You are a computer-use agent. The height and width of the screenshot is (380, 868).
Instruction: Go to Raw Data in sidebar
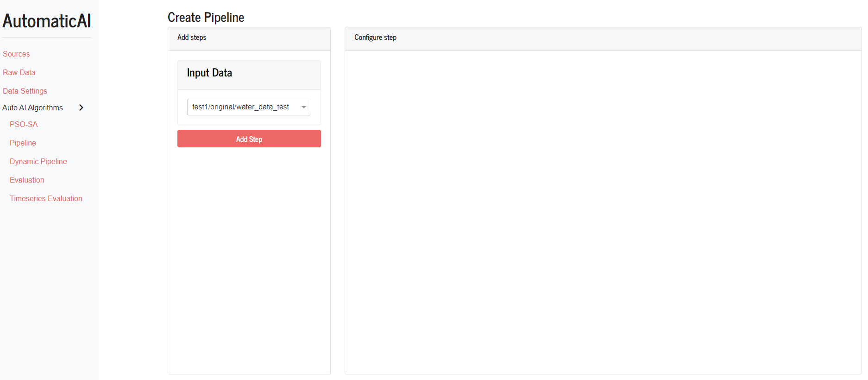coord(19,72)
